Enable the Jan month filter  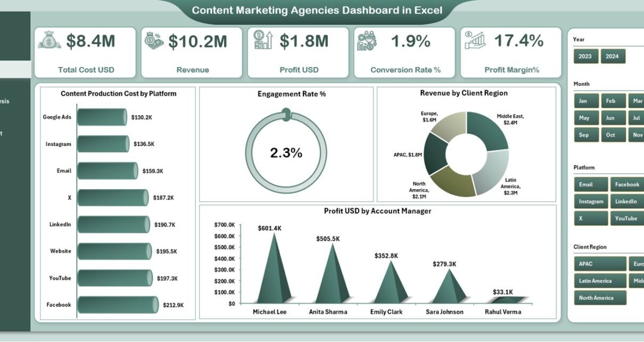point(584,101)
